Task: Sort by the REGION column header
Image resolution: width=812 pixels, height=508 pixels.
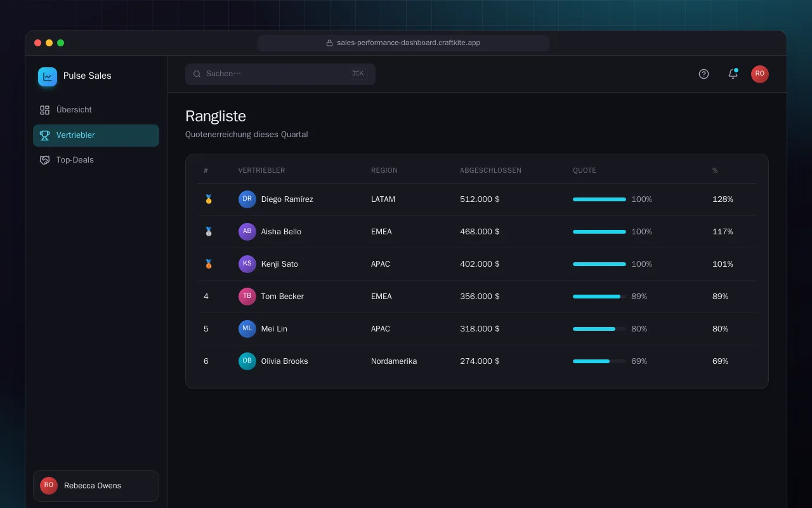Action: pyautogui.click(x=384, y=171)
